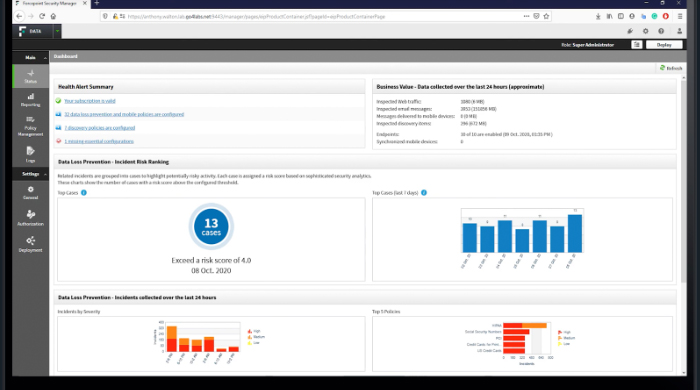Viewport: 700px width, 390px height.
Task: Click the HIPAA bar in Top 5 Policies
Action: pyautogui.click(x=525, y=325)
